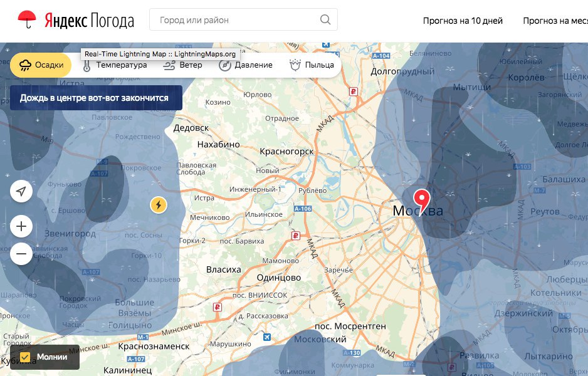Click the A-103 road shield
Image resolution: width=588 pixels, height=376 pixels.
click(x=522, y=167)
